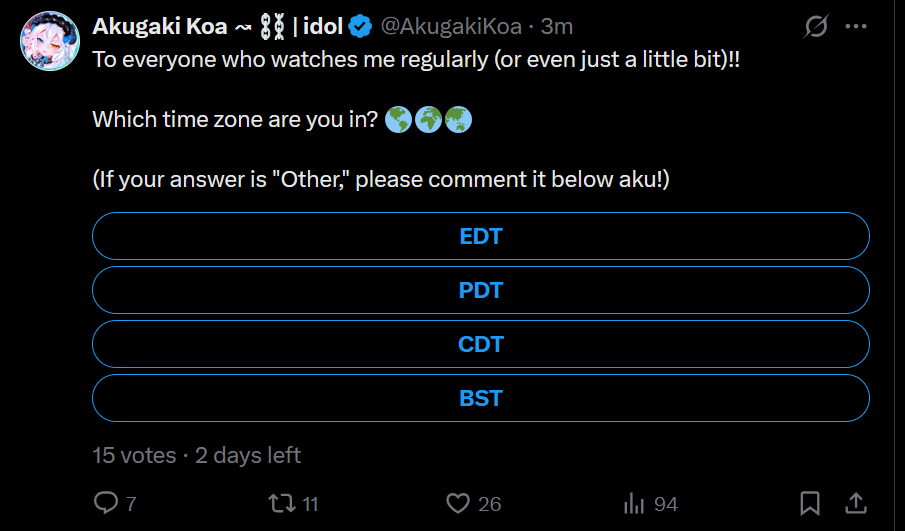The height and width of the screenshot is (531, 905).
Task: Click the share upload icon
Action: point(857,502)
